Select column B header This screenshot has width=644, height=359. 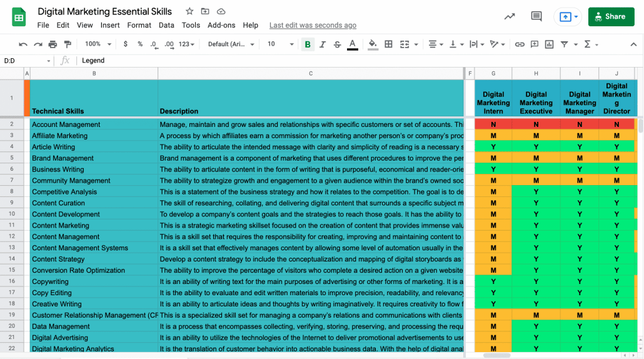tap(94, 74)
